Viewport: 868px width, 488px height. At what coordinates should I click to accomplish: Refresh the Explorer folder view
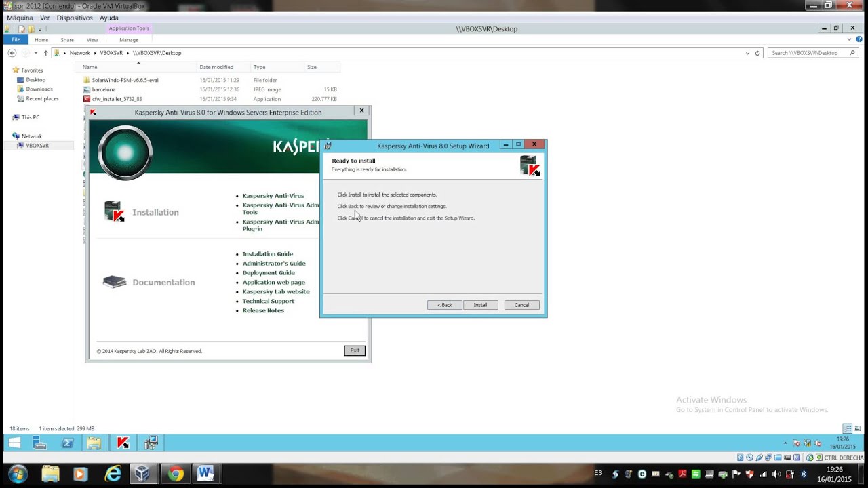[757, 53]
